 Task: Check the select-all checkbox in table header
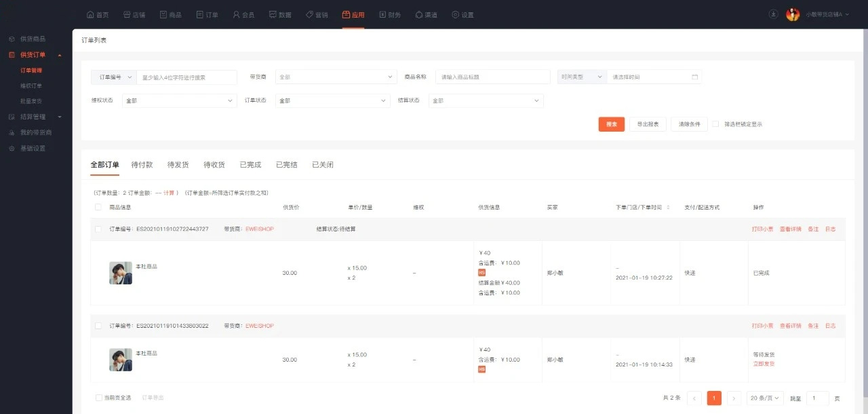[98, 207]
